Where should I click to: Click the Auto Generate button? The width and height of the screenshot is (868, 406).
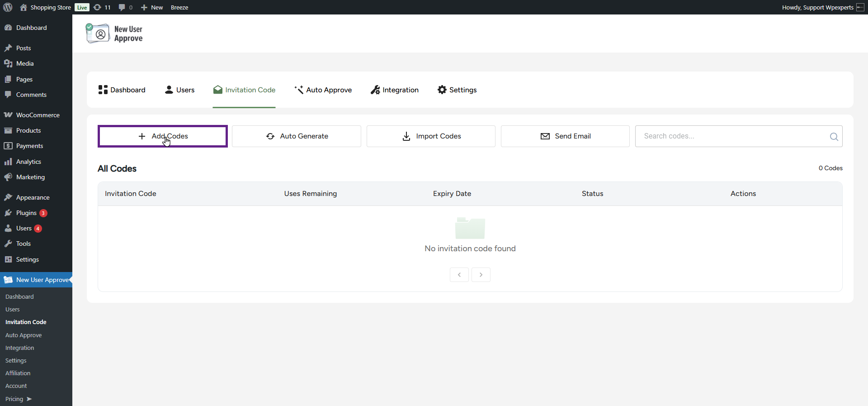297,136
